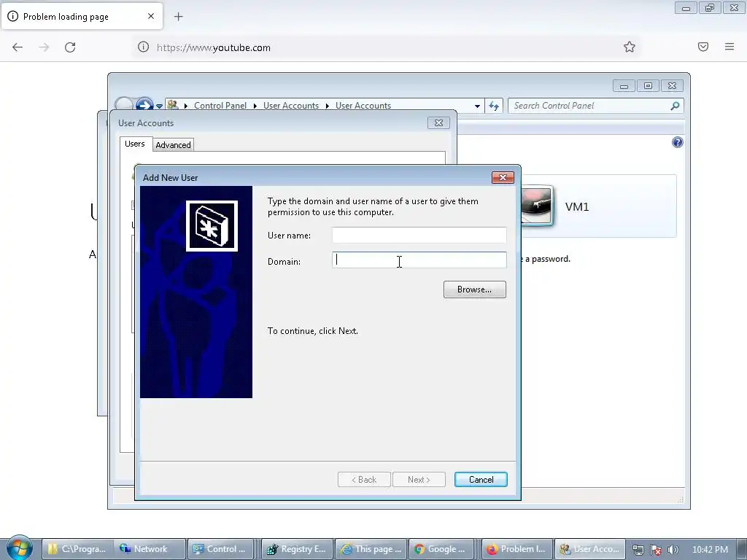Click the Next wizard button
This screenshot has width=747, height=560.
[x=419, y=480]
